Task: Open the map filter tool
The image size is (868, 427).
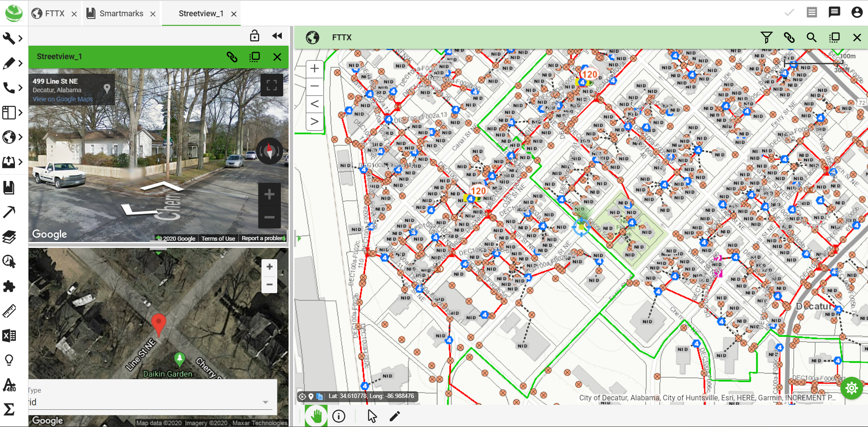Action: (767, 38)
